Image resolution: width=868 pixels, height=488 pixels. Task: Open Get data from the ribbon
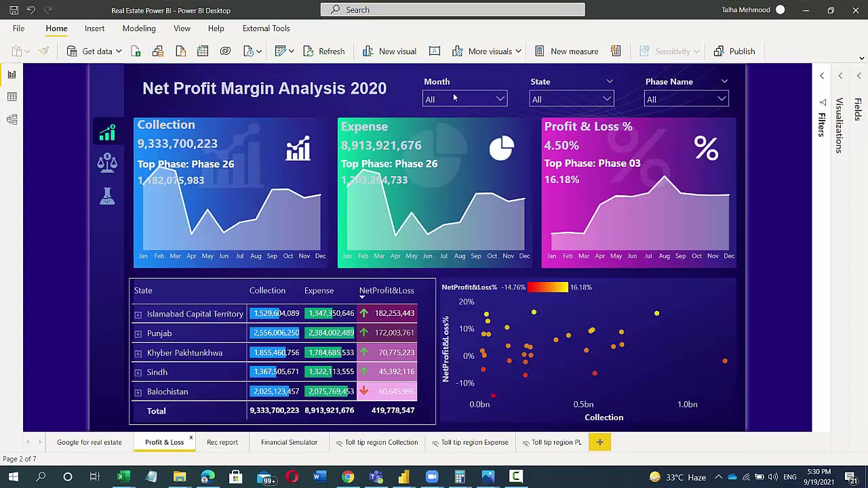click(94, 52)
